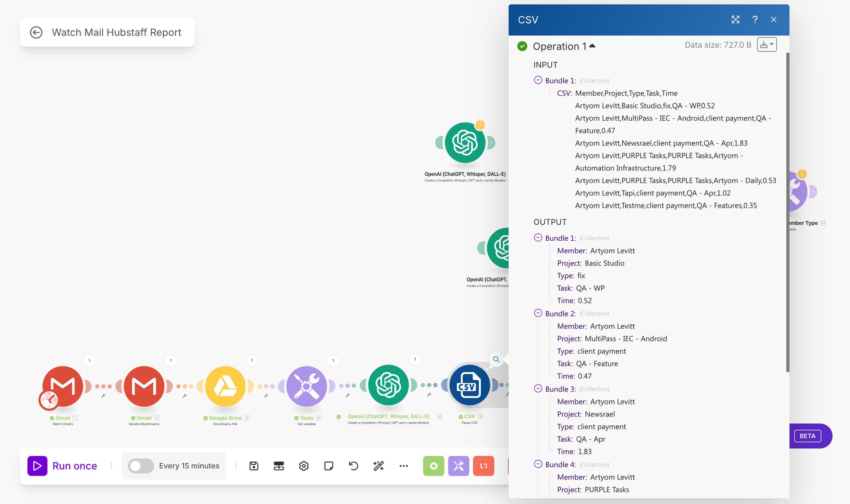This screenshot has width=850, height=504.
Task: Collapse INPUT Bundle 1 collection
Action: (x=538, y=80)
